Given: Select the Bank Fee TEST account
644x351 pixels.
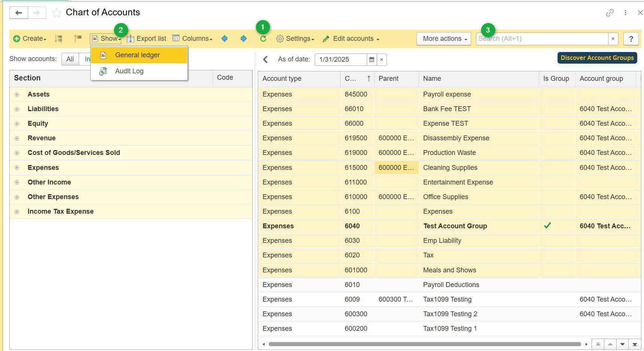Looking at the screenshot, I should pos(449,109).
